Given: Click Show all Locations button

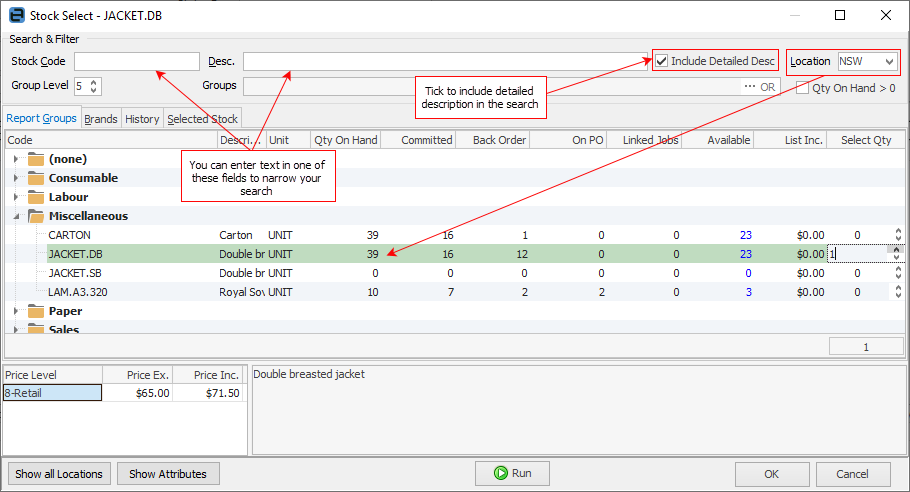Looking at the screenshot, I should point(59,474).
